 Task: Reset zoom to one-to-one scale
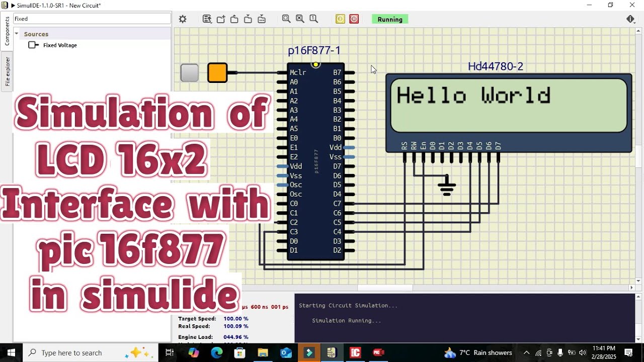coord(313,19)
